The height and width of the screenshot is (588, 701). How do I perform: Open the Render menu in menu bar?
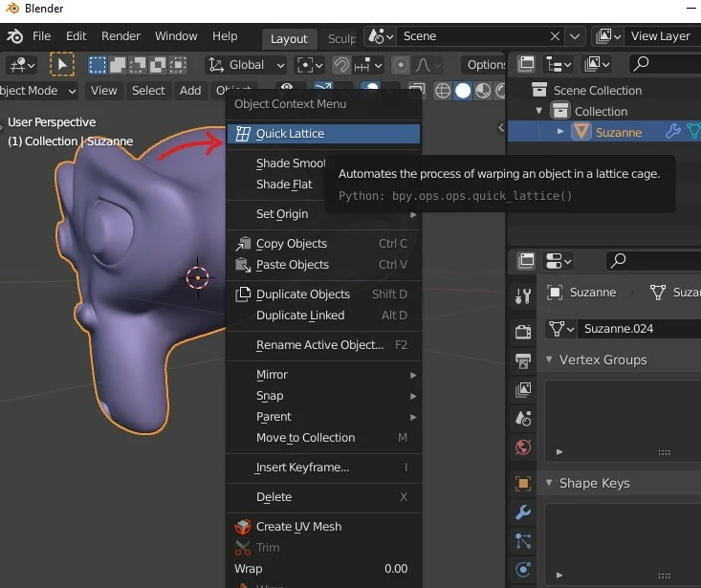pos(120,36)
